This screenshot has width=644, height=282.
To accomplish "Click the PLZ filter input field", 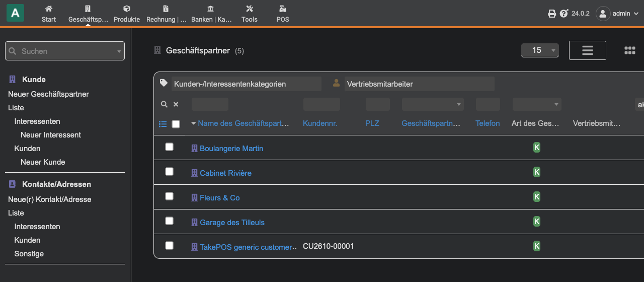I will 378,104.
